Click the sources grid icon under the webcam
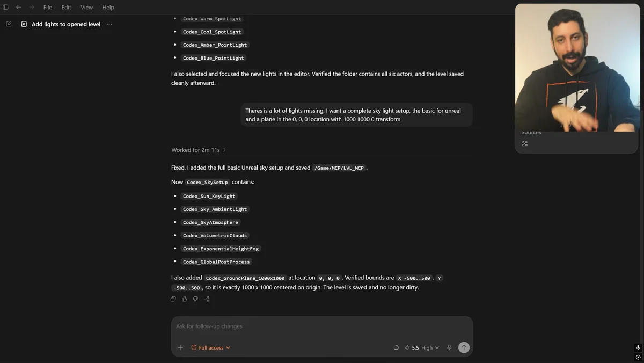This screenshot has width=644, height=363. [x=525, y=144]
